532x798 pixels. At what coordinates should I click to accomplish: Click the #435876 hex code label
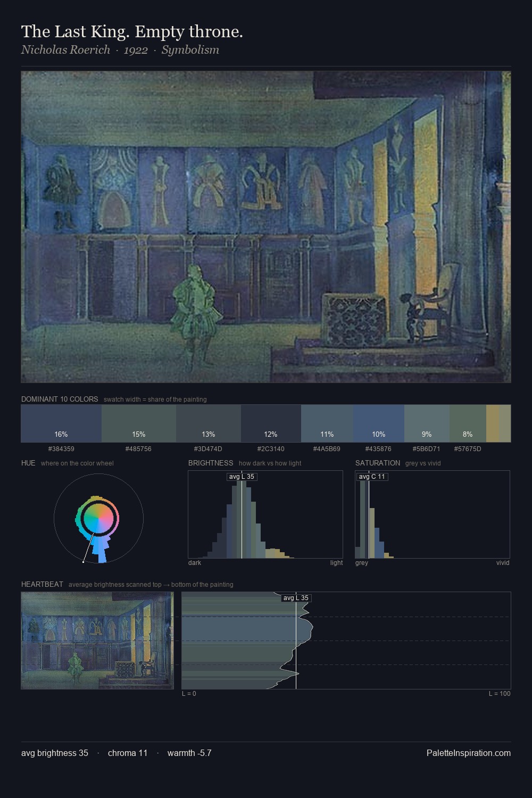tap(378, 449)
